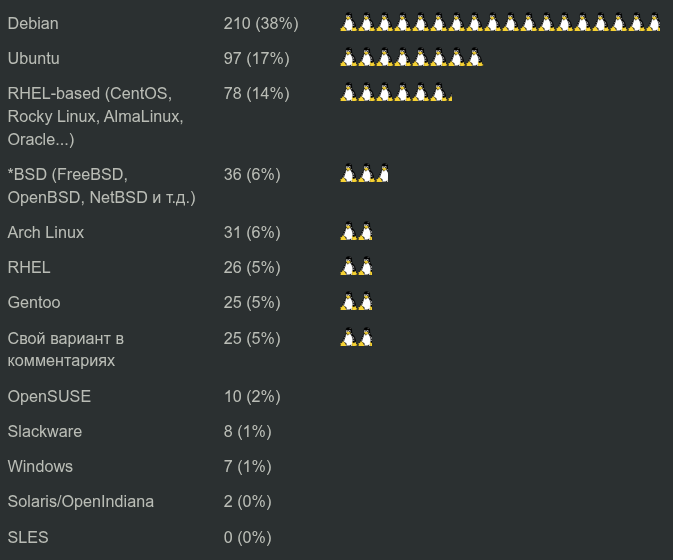
Task: Click the *BSD penguin results bar
Action: pos(364,174)
